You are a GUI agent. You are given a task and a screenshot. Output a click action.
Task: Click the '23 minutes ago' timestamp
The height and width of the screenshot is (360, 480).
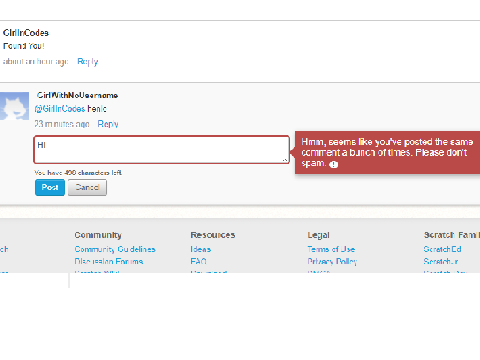[62, 124]
